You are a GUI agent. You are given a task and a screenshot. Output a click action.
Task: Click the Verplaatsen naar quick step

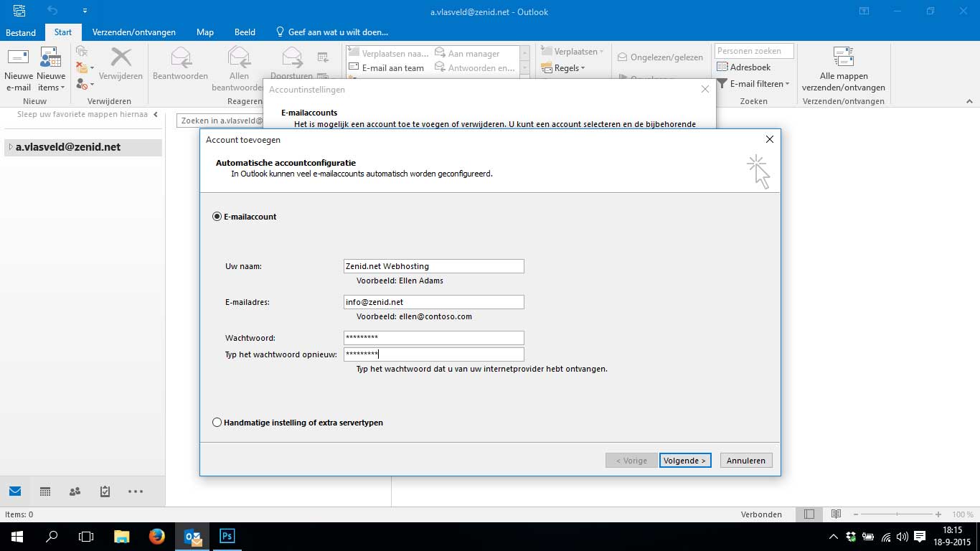388,53
